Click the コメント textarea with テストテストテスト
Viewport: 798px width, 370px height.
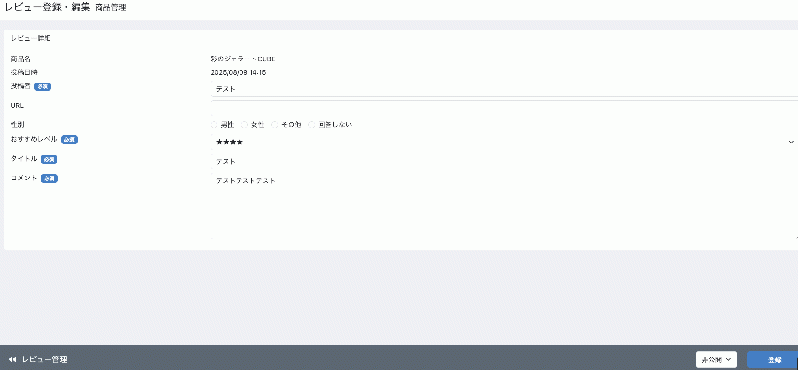click(x=504, y=206)
